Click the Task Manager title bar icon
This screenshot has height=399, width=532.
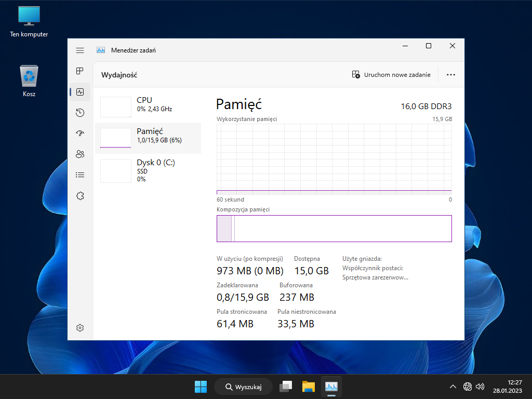pyautogui.click(x=101, y=50)
